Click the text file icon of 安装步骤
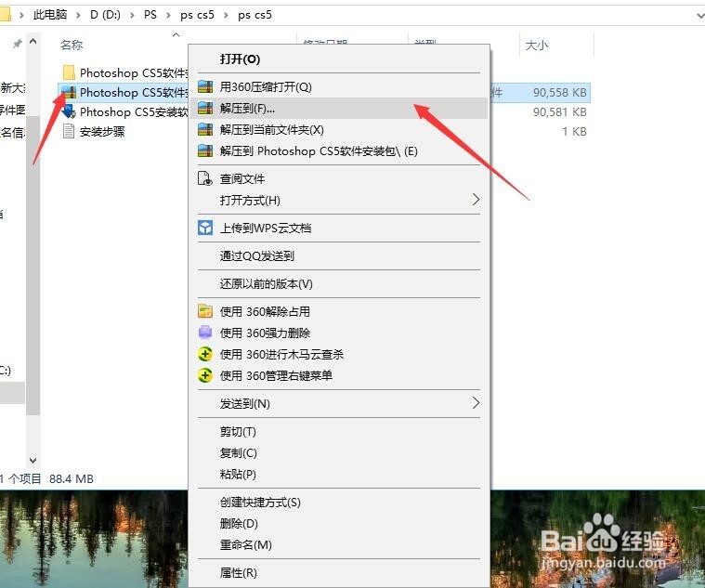 tap(69, 131)
